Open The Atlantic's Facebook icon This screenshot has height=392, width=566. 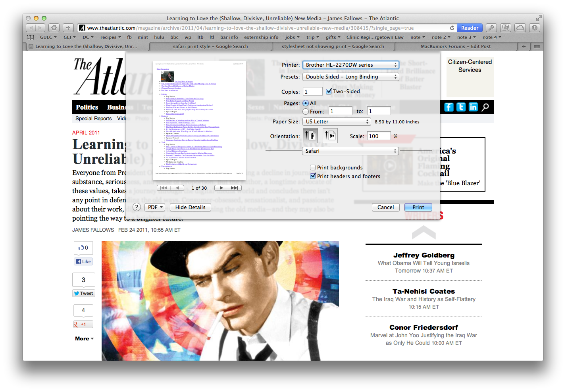coord(449,107)
